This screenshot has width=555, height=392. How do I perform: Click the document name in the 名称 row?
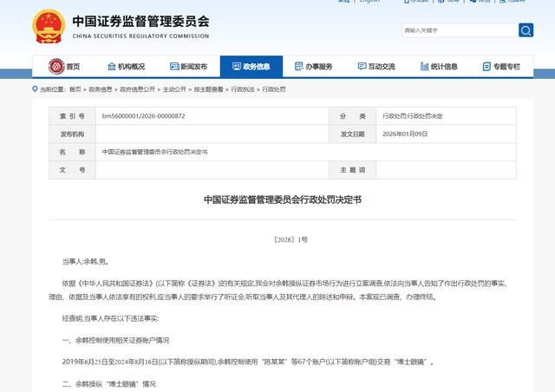tap(154, 152)
